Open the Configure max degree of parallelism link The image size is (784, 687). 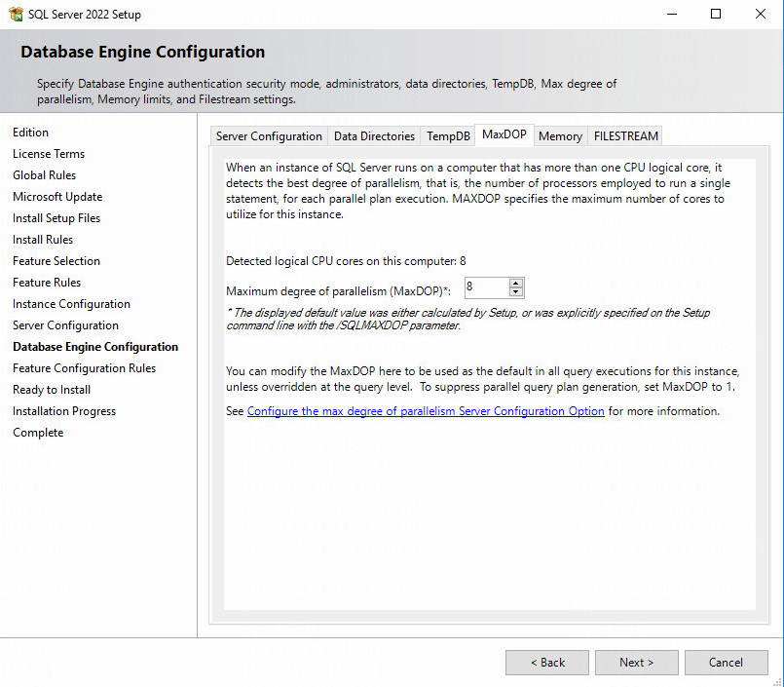coord(426,411)
